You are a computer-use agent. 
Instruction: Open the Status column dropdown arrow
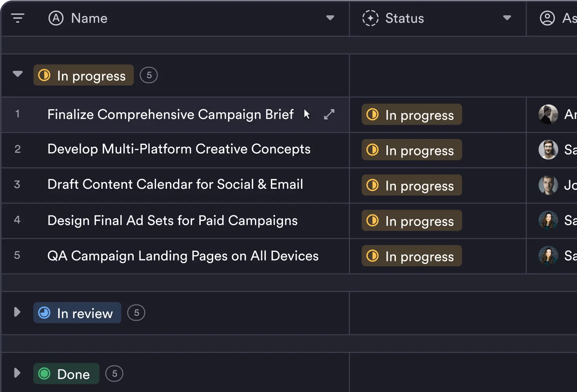click(x=507, y=18)
